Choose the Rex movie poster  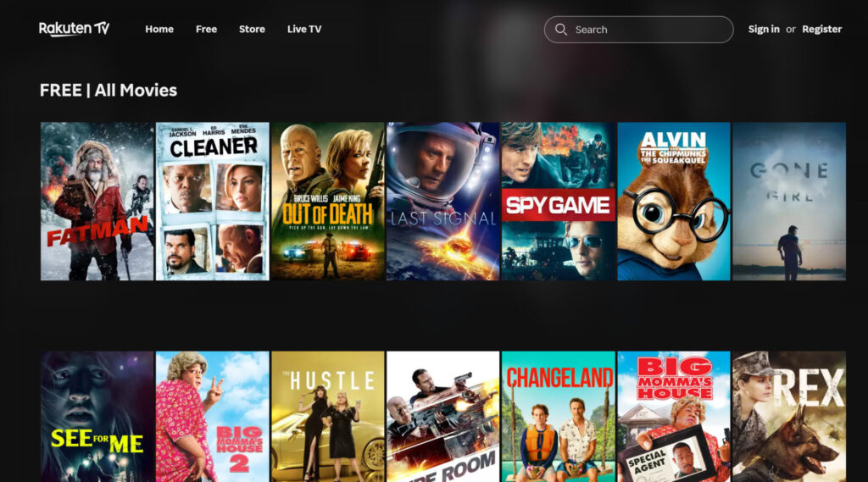[789, 417]
